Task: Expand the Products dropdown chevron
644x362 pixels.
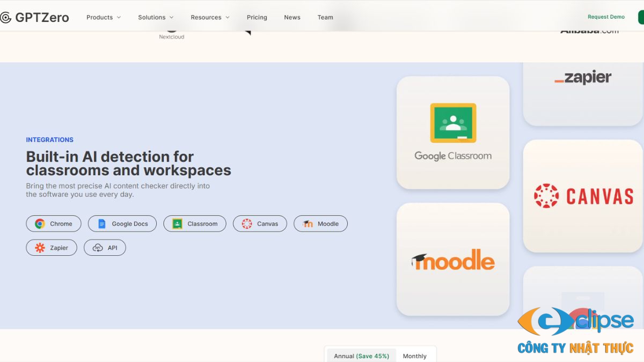Action: click(119, 18)
